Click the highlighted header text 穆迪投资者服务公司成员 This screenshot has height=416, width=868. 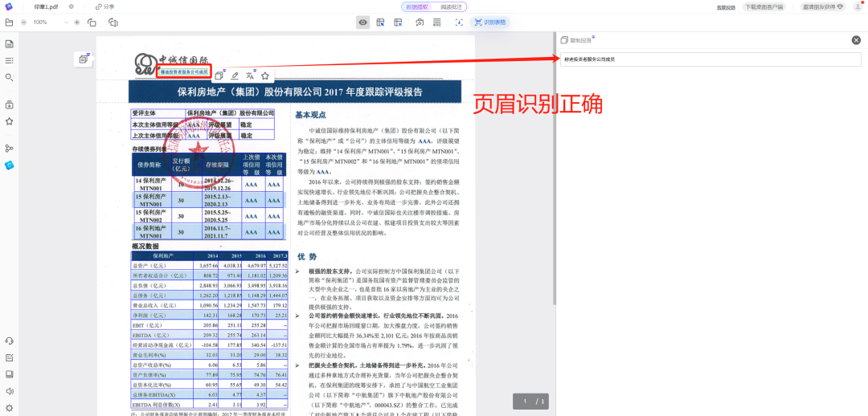[183, 72]
